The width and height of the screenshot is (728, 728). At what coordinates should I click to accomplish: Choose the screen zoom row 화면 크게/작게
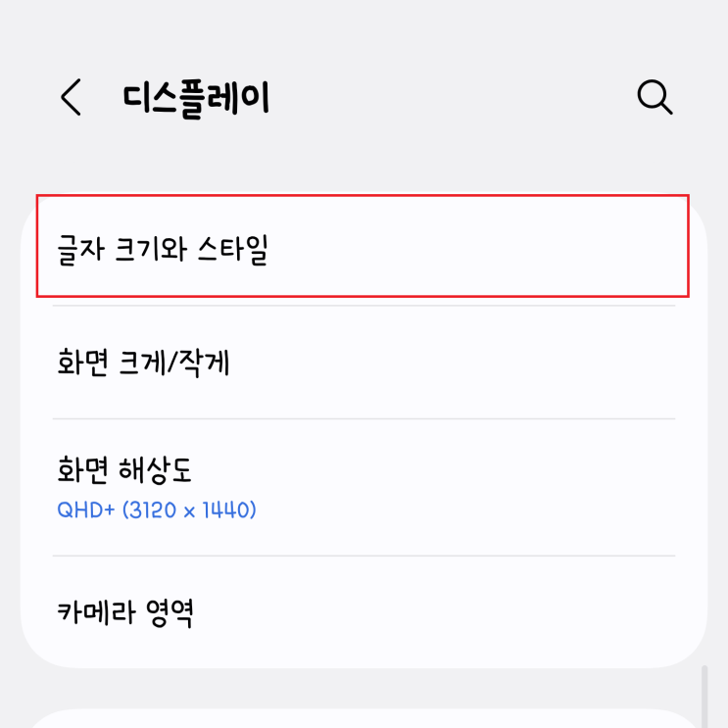364,363
